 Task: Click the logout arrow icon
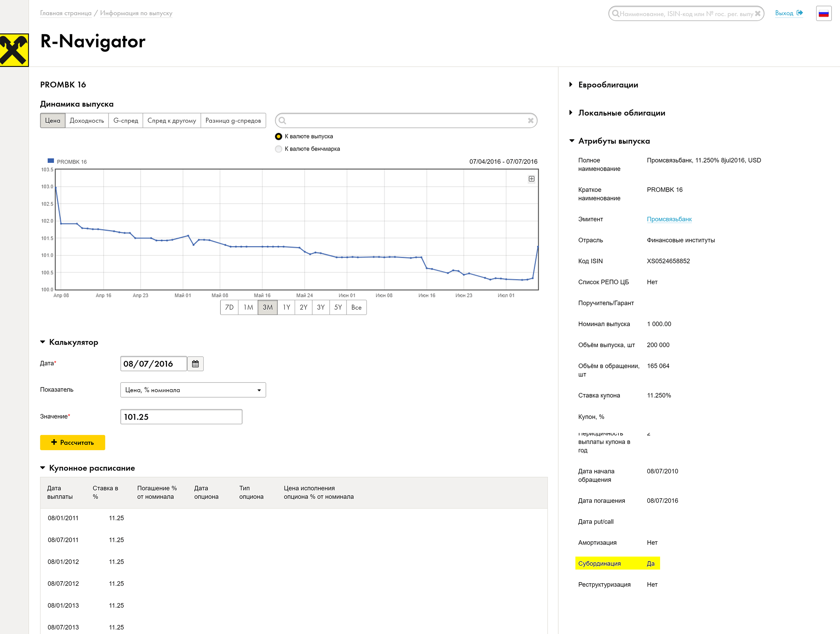coord(799,13)
